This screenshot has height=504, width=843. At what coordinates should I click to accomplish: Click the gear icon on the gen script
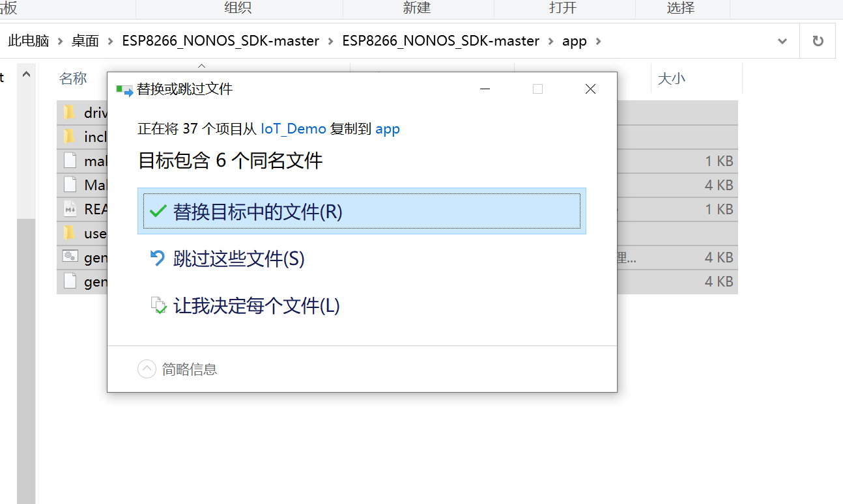70,257
